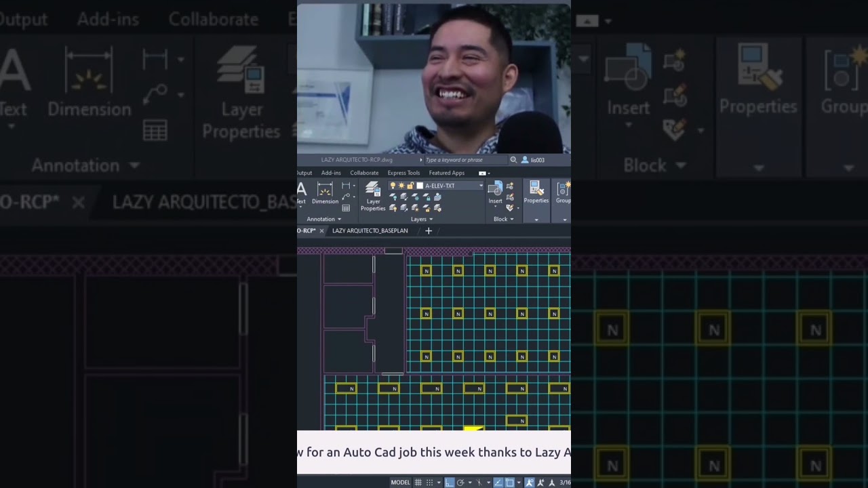Viewport: 868px width, 488px height.
Task: Click the layer Isolate tool icon
Action: tap(403, 197)
